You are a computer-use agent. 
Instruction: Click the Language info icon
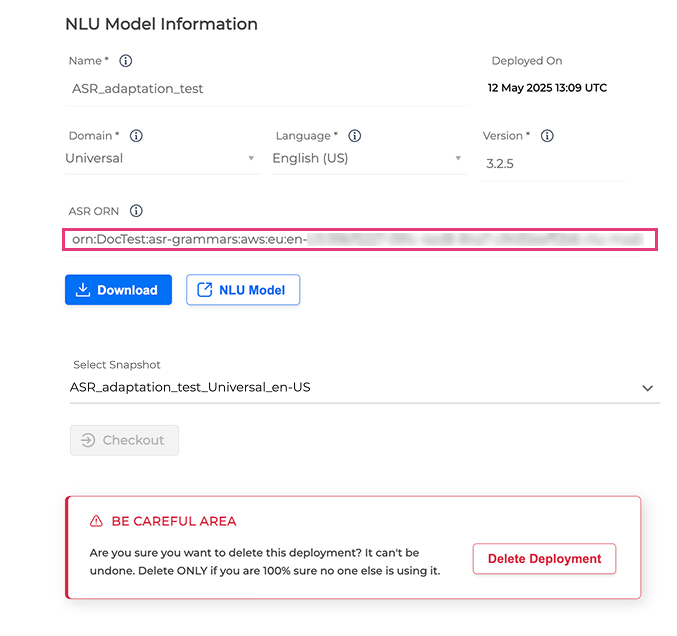[355, 136]
